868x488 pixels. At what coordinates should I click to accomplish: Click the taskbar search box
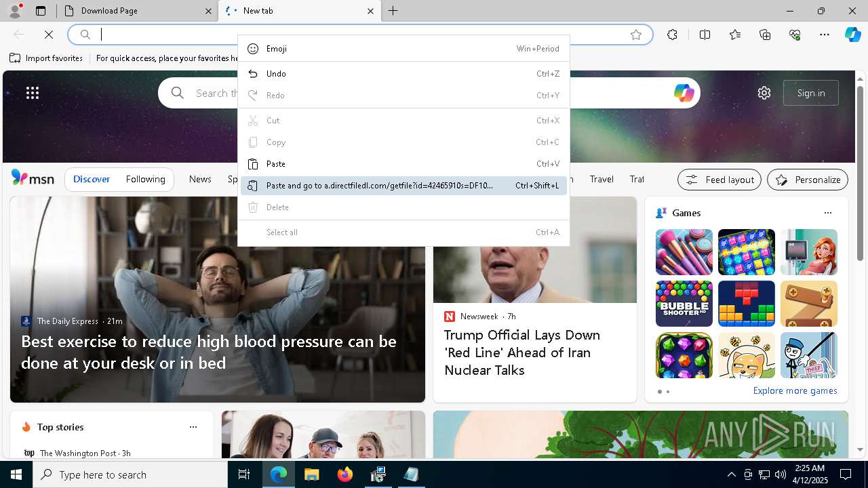pos(130,474)
